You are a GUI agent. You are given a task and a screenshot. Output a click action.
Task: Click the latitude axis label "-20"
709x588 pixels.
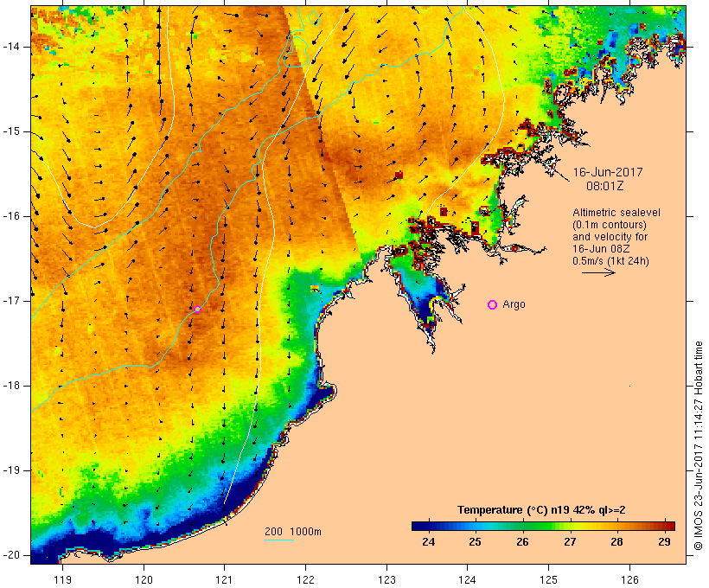(x=11, y=555)
